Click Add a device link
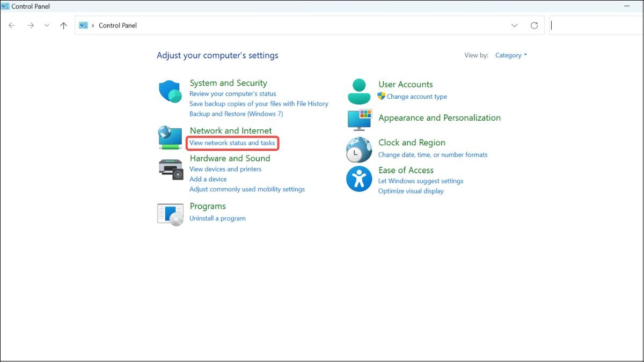The image size is (644, 362). pos(208,179)
